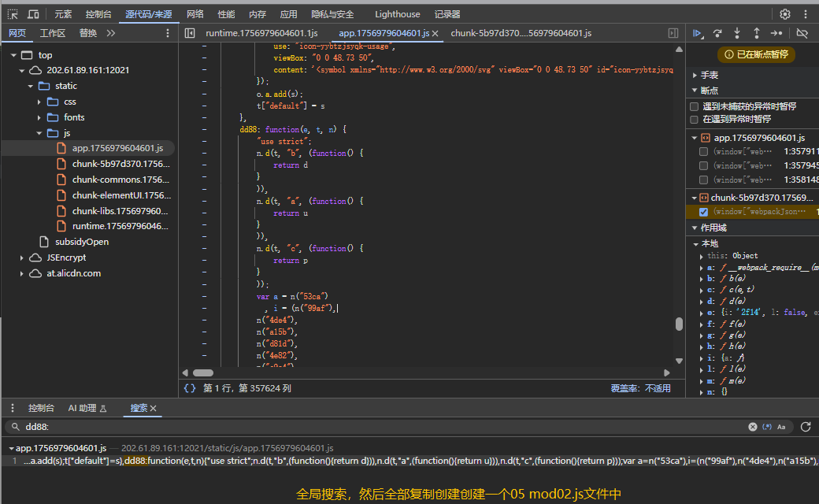This screenshot has height=504, width=819.
Task: Switch navigator to 工作区 tab
Action: [53, 33]
